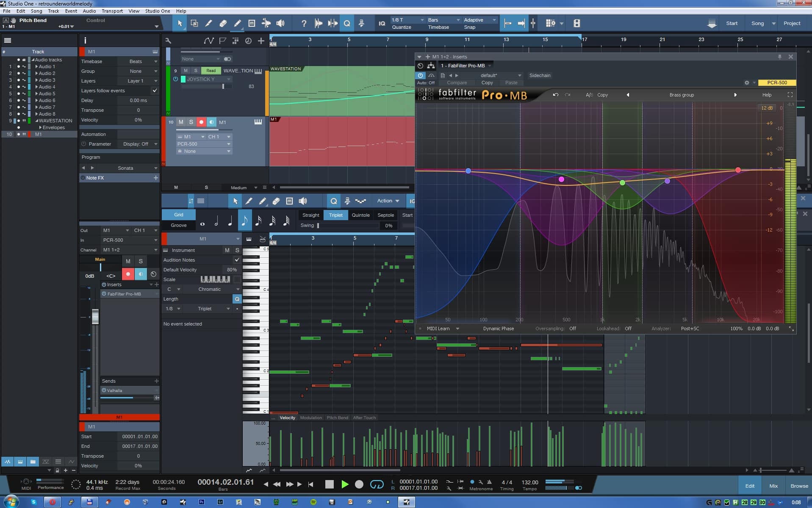Select the Eraser tool in main toolbar
Viewport: 812px width, 508px height.
click(223, 23)
